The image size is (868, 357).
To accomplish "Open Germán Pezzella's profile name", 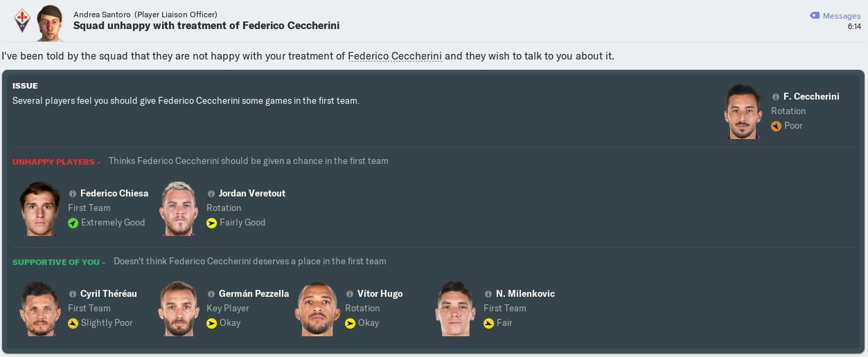I will [x=254, y=294].
